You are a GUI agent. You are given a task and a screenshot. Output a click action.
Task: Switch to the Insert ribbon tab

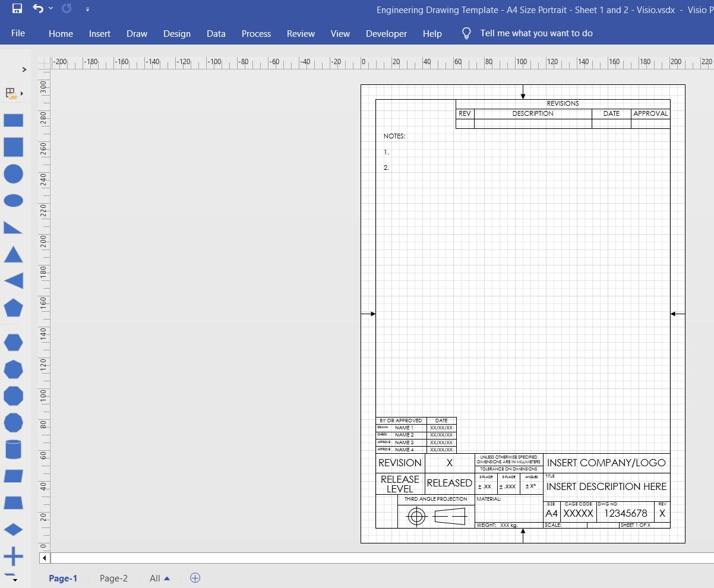(99, 34)
